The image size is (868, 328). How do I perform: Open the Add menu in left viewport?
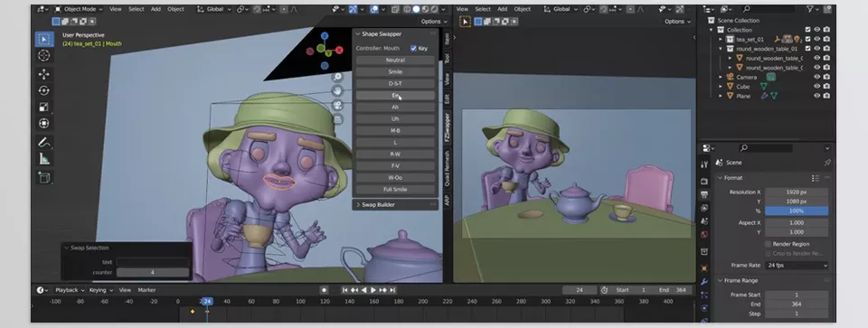(156, 9)
